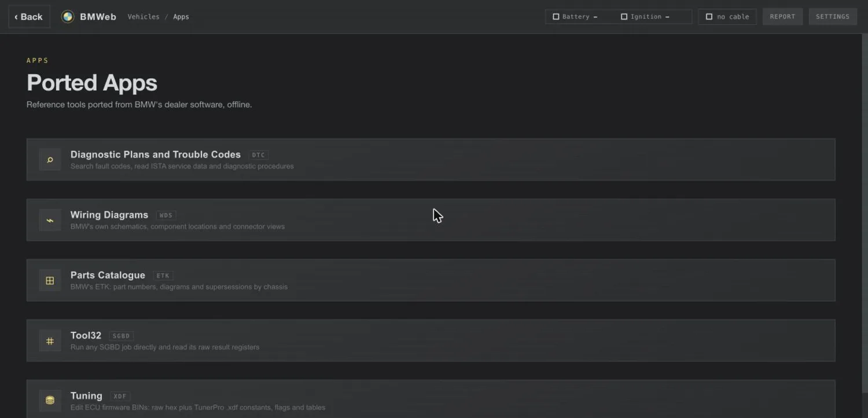
Task: Go to Vehicles breadcrumb
Action: click(x=144, y=17)
